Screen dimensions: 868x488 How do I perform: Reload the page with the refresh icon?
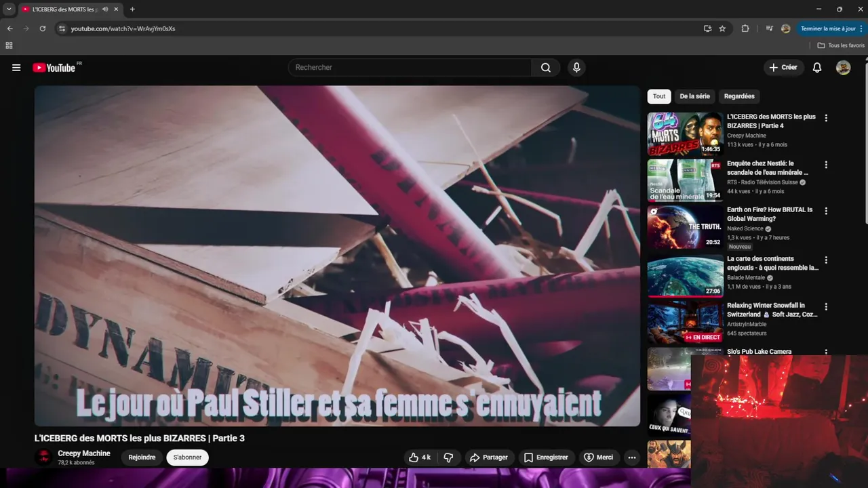pos(42,28)
